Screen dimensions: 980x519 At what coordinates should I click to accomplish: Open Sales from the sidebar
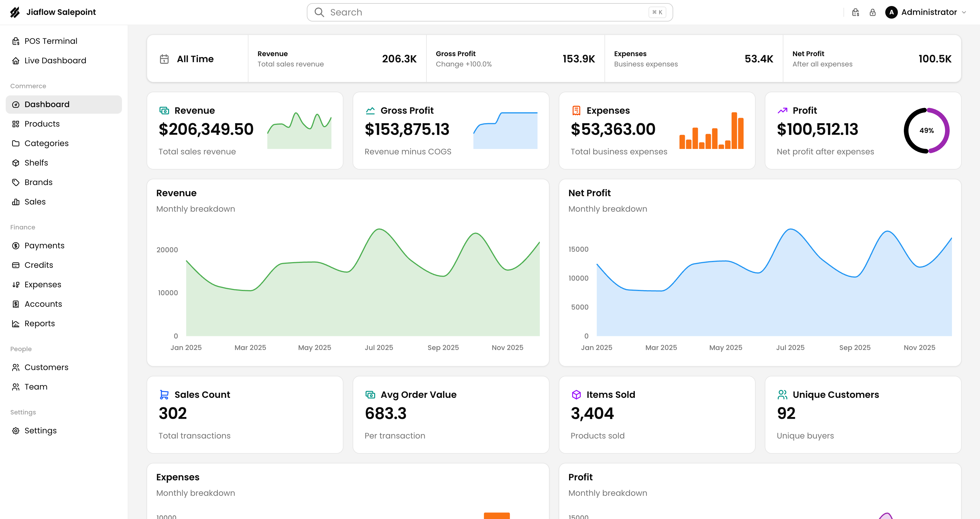64,202
